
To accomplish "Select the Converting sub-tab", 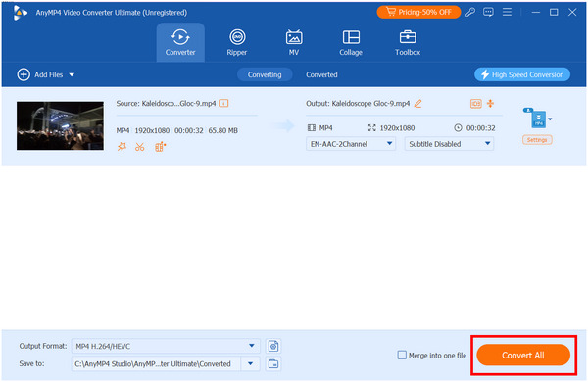I will [265, 74].
